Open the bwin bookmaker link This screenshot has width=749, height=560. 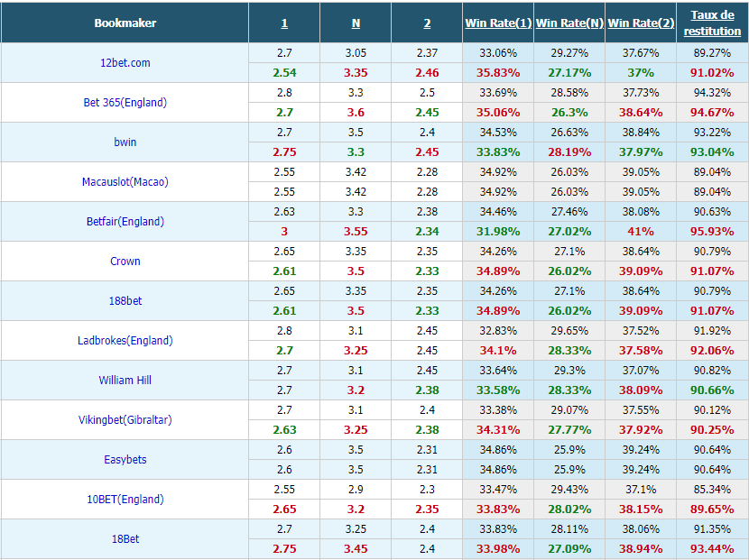coord(125,142)
